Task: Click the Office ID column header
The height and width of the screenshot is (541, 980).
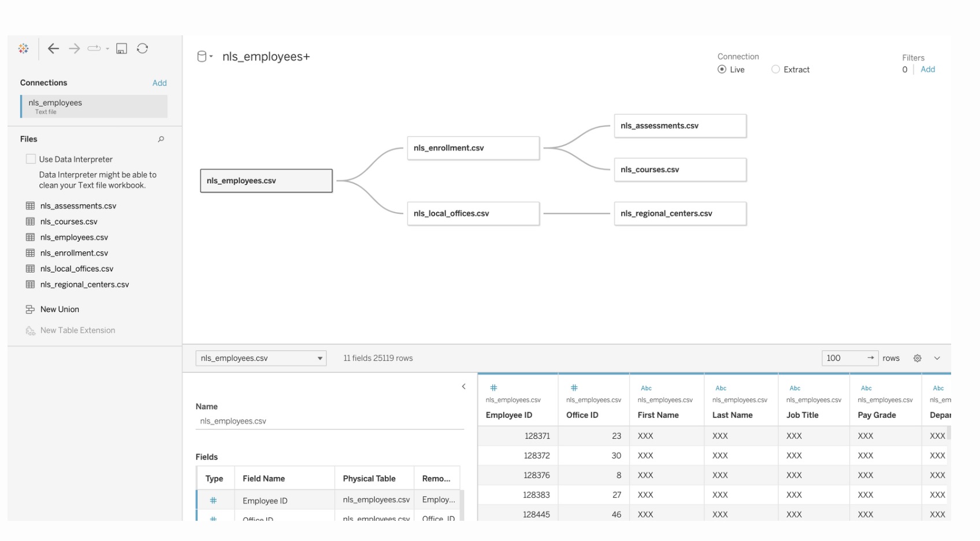Action: click(582, 415)
